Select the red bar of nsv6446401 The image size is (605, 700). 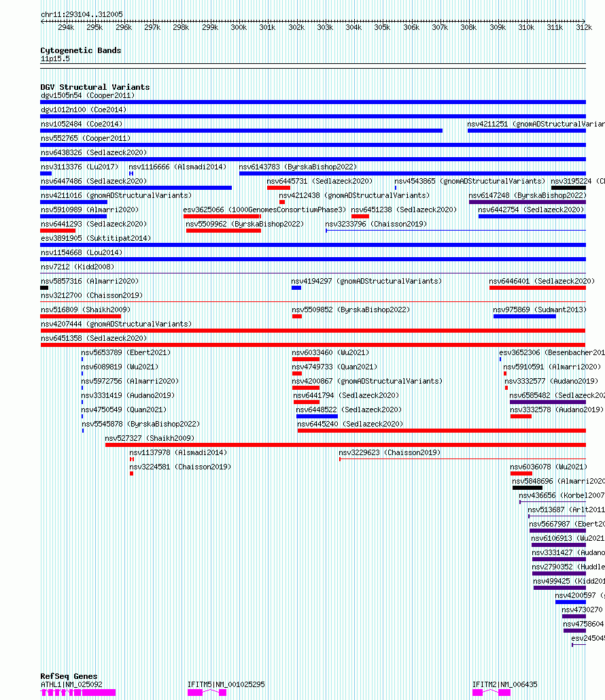click(538, 288)
